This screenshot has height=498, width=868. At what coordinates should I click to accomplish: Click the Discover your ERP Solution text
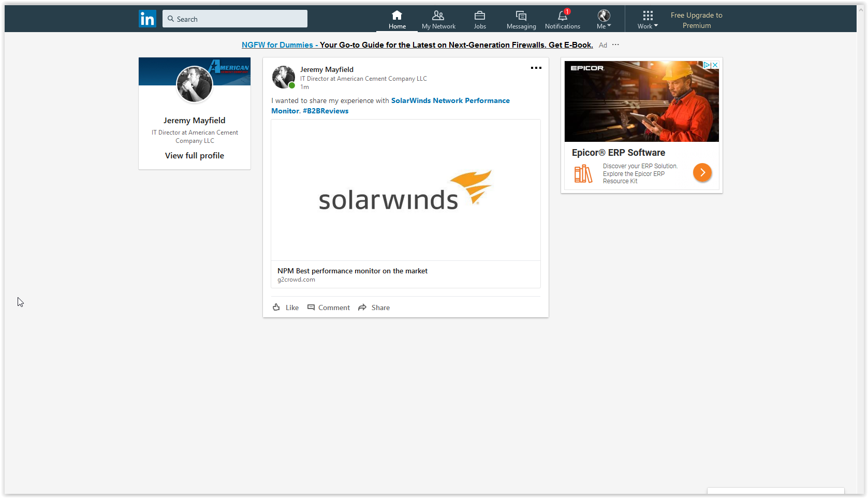[640, 173]
